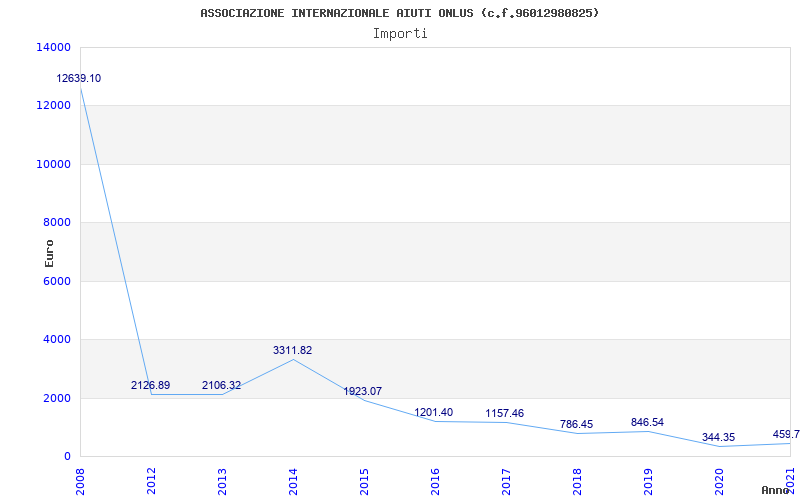The image size is (800, 500).
Task: Select the 1201.40 data label
Action: [x=433, y=412]
